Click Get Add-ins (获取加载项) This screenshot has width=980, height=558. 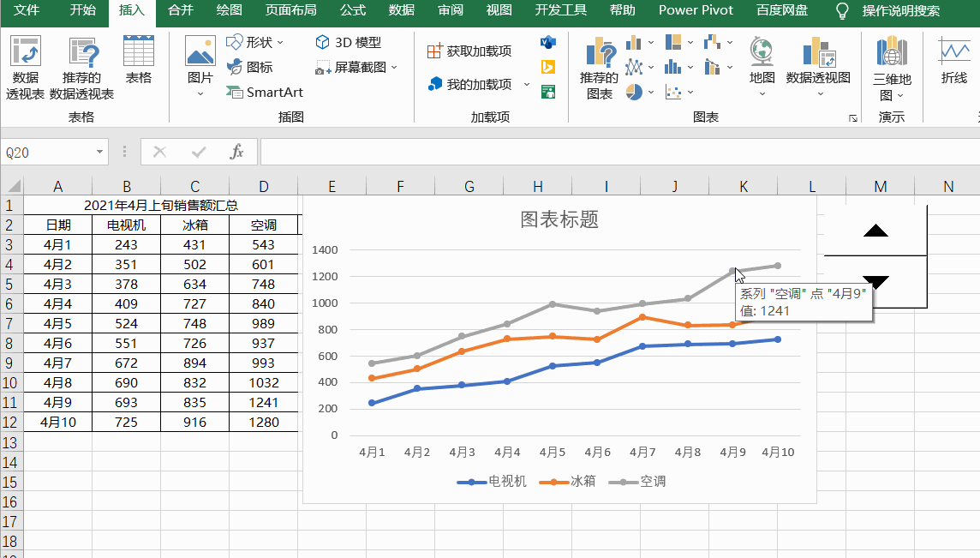point(470,51)
